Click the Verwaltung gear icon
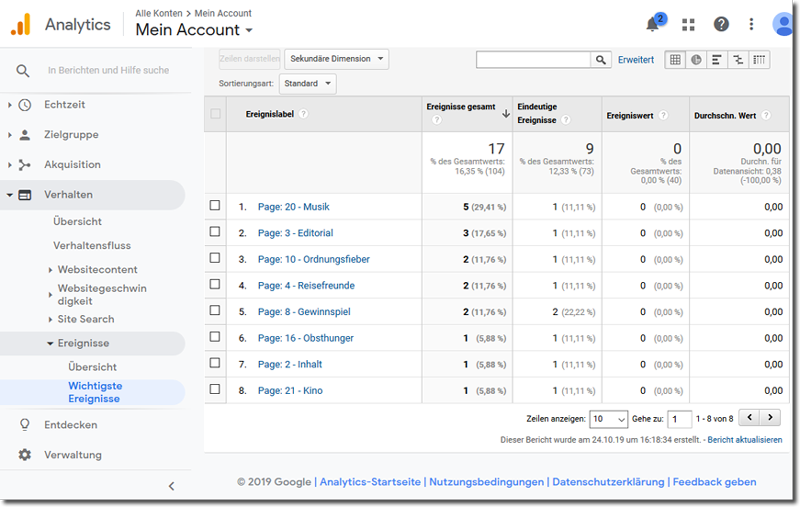 click(x=24, y=454)
